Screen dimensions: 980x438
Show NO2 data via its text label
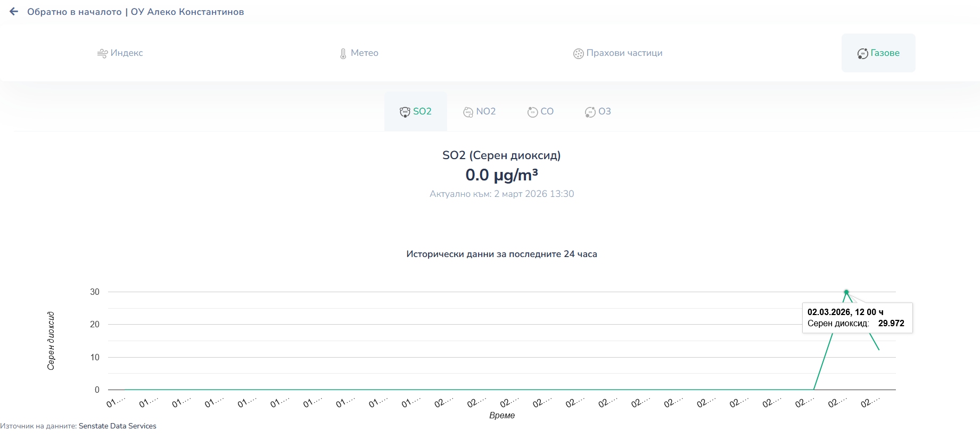point(486,112)
